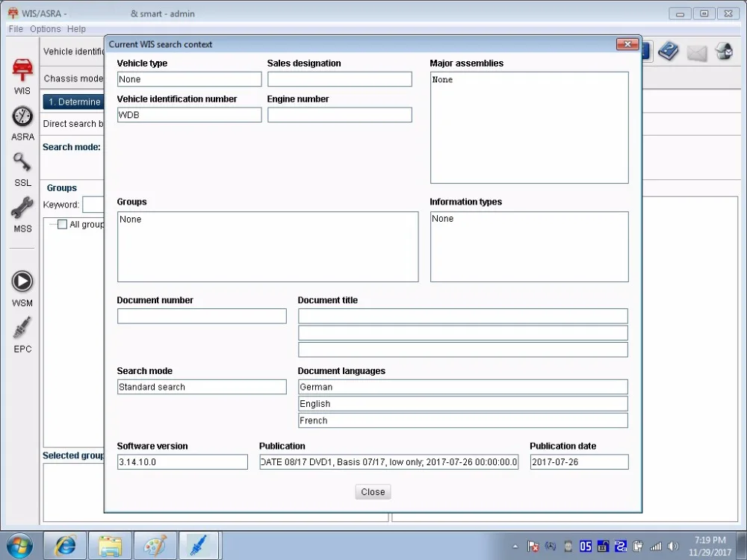Click inside the Information types list
This screenshot has width=747, height=560.
point(530,246)
